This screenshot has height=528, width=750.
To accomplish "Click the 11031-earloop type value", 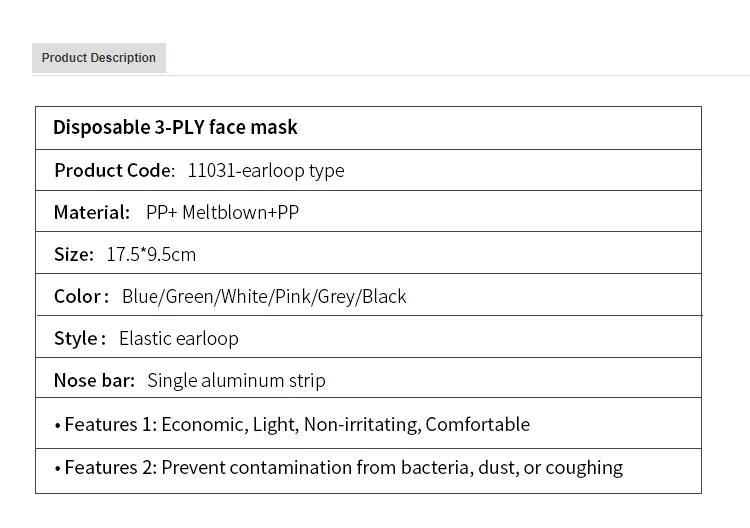I will coord(266,170).
